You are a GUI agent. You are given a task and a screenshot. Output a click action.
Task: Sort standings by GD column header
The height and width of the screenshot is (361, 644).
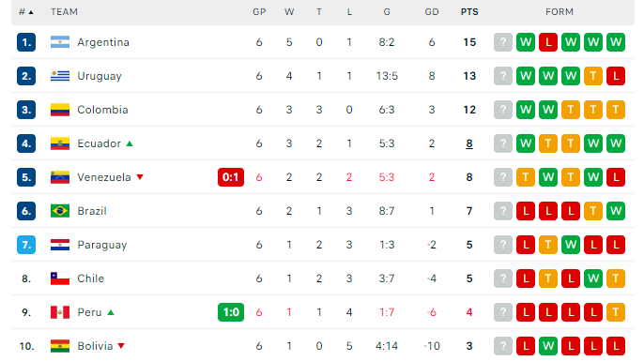click(x=432, y=12)
